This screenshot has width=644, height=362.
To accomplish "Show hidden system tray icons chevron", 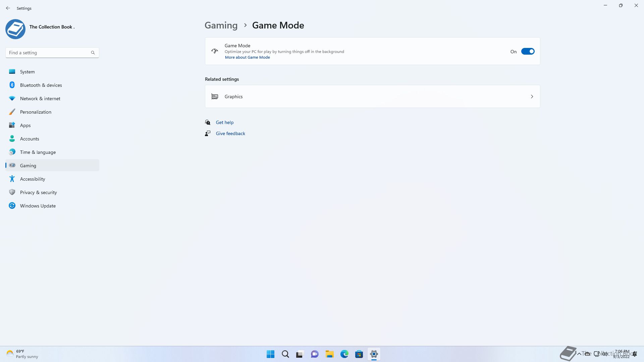I will pyautogui.click(x=579, y=354).
